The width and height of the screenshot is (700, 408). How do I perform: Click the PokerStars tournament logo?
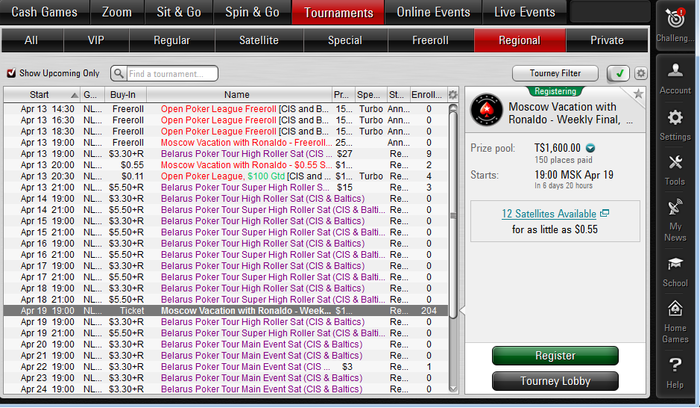[x=487, y=110]
